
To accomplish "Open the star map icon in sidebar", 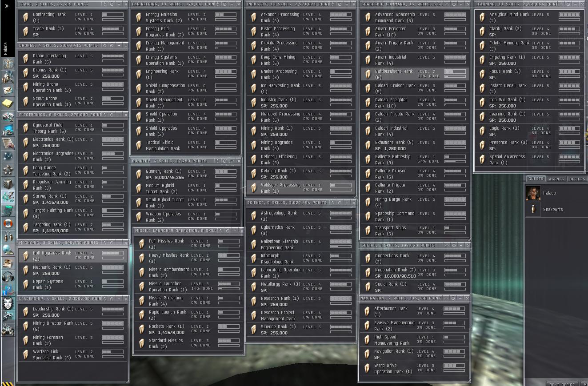I will [8, 157].
